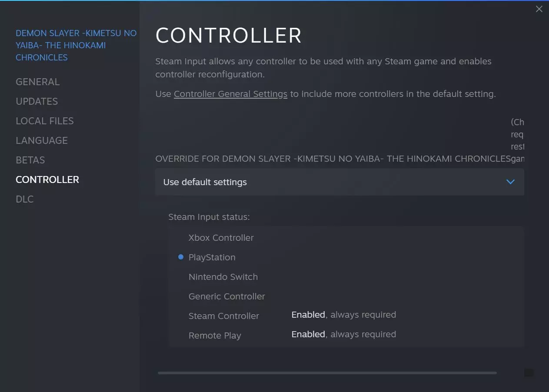549x392 pixels.
Task: Click the Generic Controller status entry
Action: [226, 296]
